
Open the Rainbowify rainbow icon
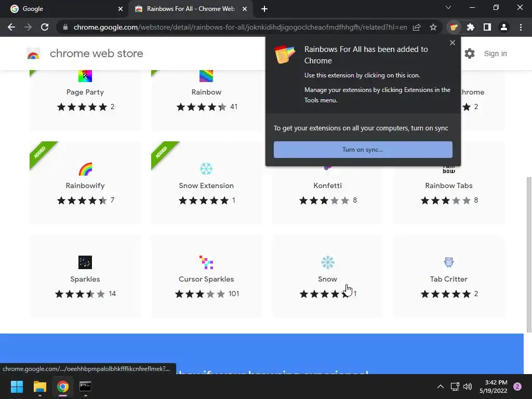point(85,169)
